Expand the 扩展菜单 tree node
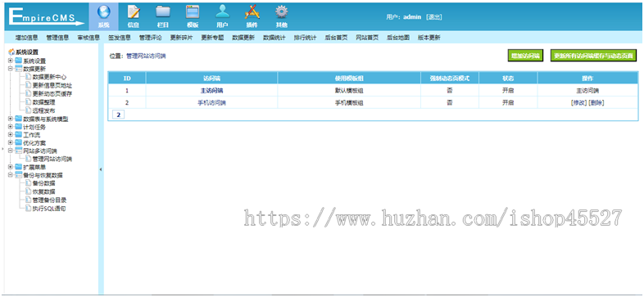 (x=11, y=167)
